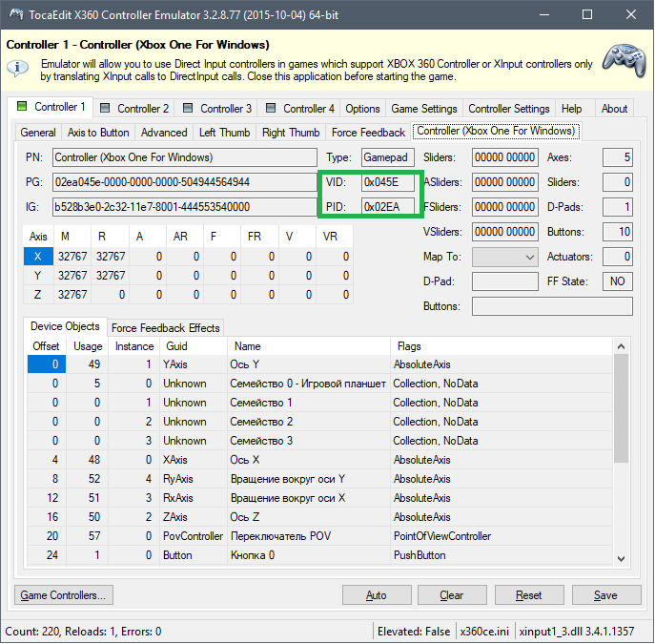Image resolution: width=655 pixels, height=644 pixels.
Task: Click the grey status square on Controller 3 tab
Action: click(188, 108)
